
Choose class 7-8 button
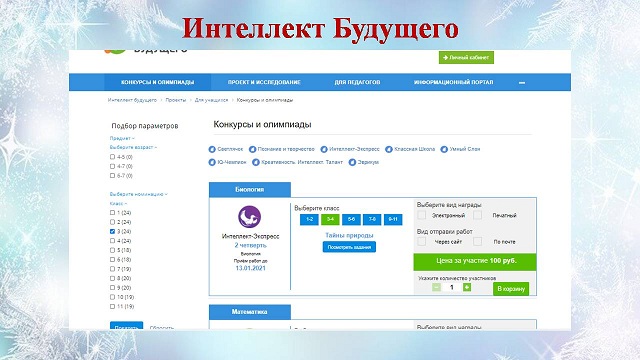point(372,220)
